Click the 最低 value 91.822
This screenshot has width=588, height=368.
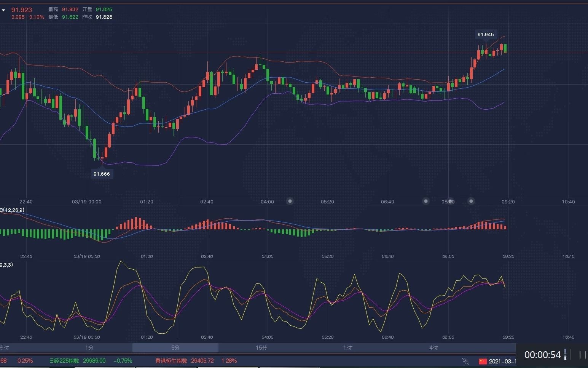point(70,17)
